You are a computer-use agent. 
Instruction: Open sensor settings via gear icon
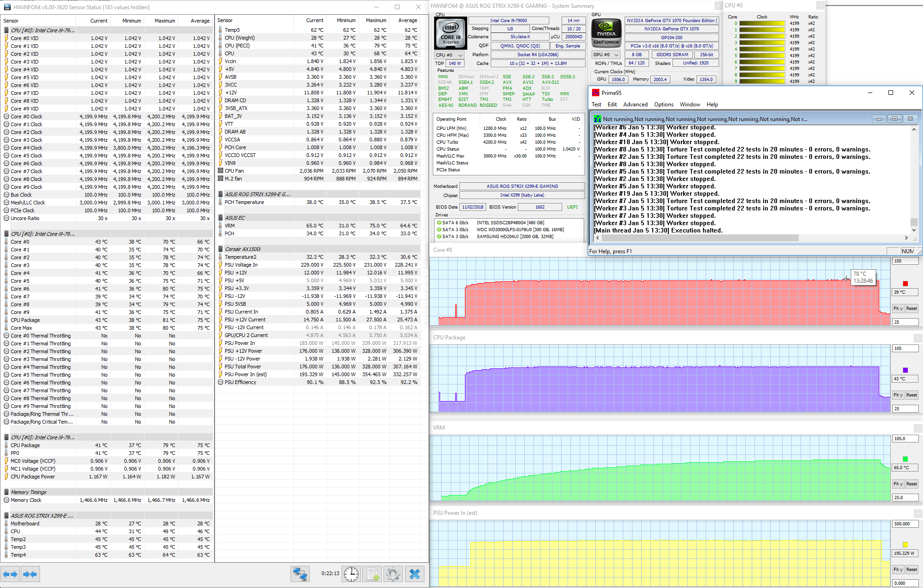coord(393,574)
